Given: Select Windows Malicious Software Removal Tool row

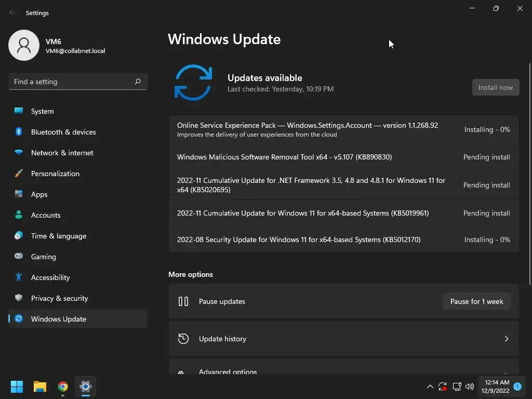Looking at the screenshot, I should point(344,157).
